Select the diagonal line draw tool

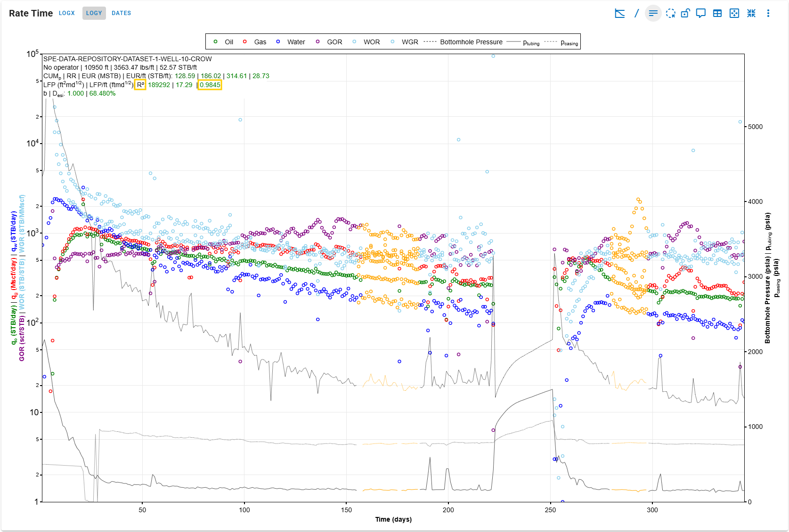click(636, 13)
